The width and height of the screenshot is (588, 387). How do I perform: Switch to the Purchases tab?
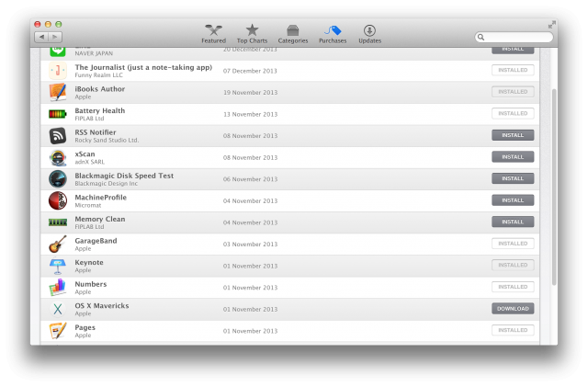click(x=333, y=34)
